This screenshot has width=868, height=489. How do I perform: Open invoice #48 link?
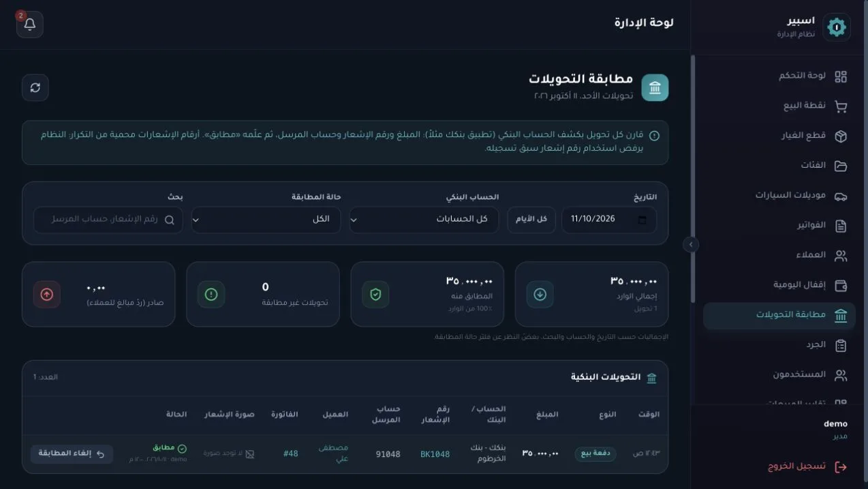click(291, 454)
